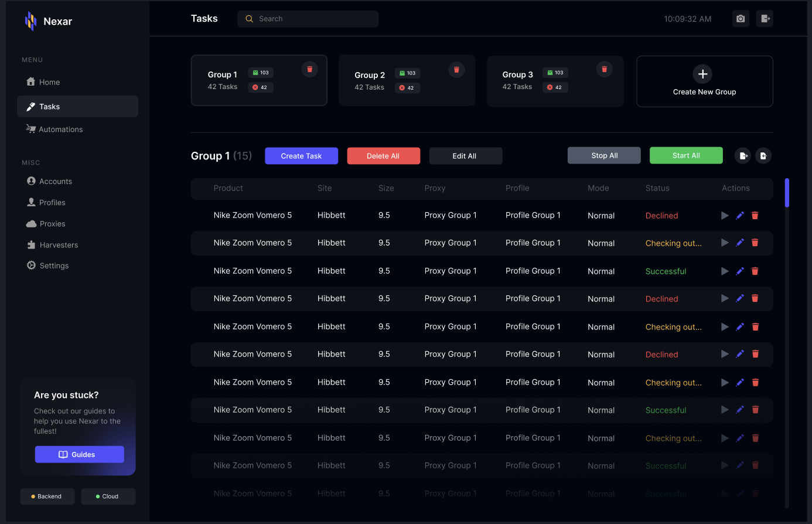Click Group 2's green 103 badge
This screenshot has height=524, width=812.
(407, 73)
